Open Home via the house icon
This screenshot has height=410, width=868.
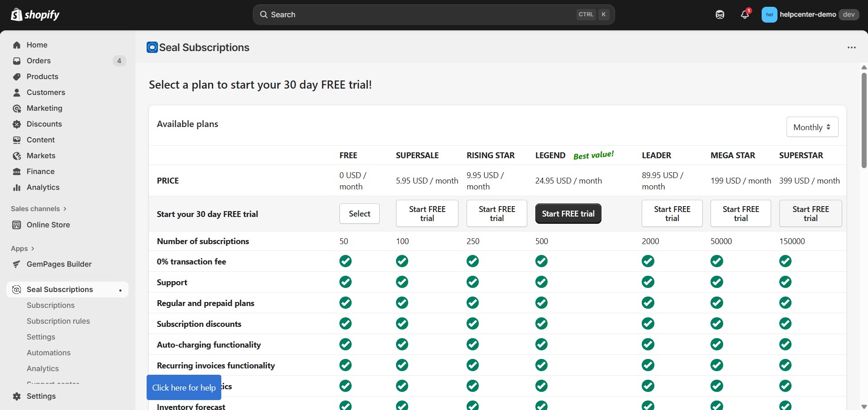16,45
